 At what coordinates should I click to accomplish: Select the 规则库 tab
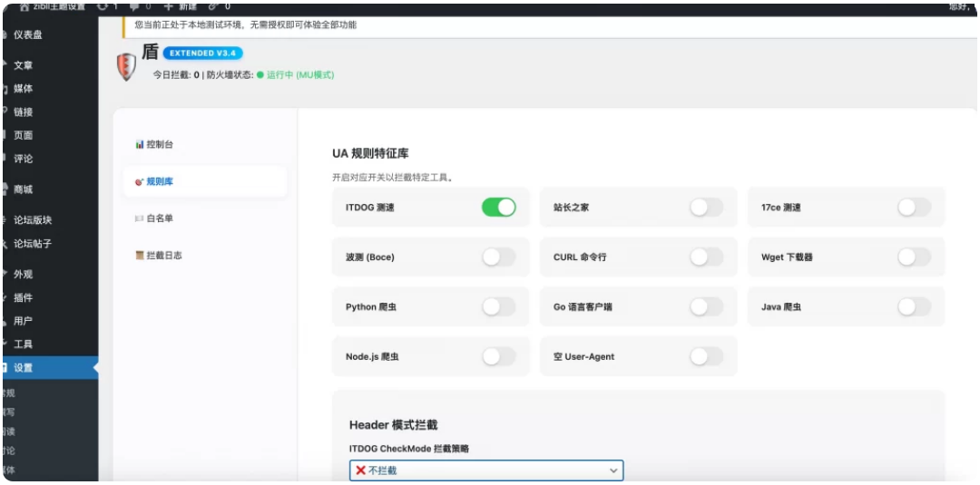(x=159, y=181)
